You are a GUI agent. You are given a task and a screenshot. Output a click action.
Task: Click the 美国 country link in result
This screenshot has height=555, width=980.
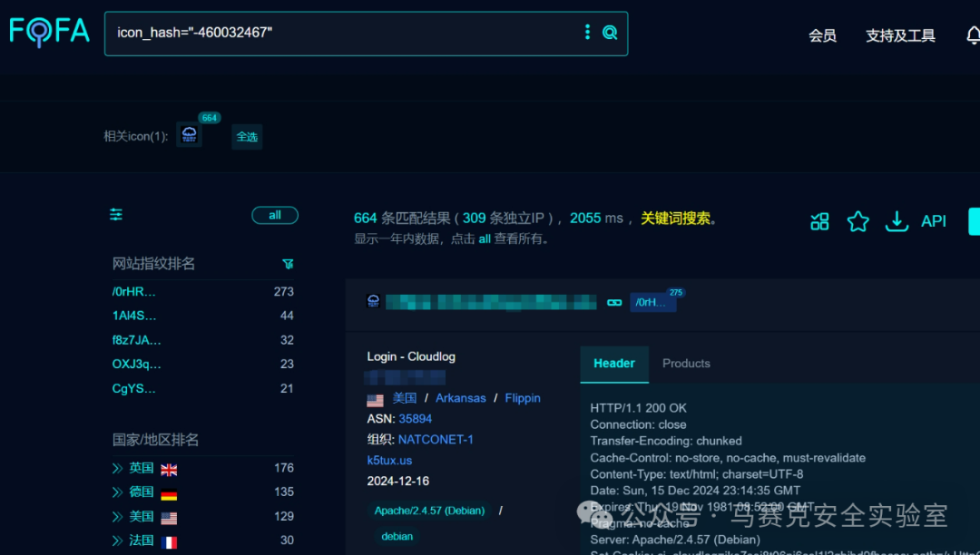tap(405, 398)
